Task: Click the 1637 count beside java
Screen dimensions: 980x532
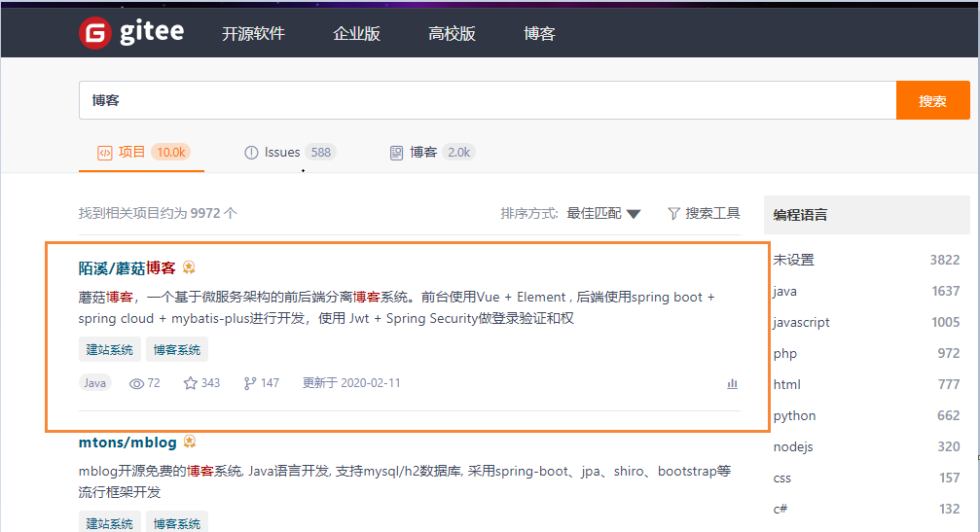Action: [x=946, y=291]
